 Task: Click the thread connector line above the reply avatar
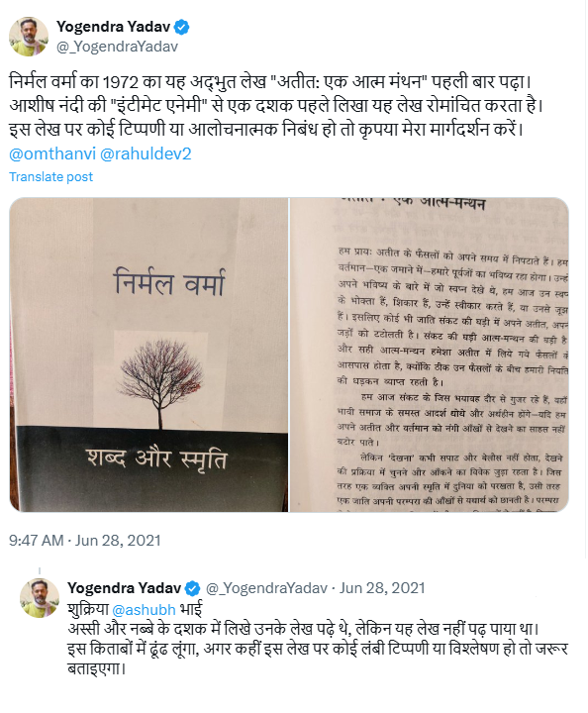40,571
